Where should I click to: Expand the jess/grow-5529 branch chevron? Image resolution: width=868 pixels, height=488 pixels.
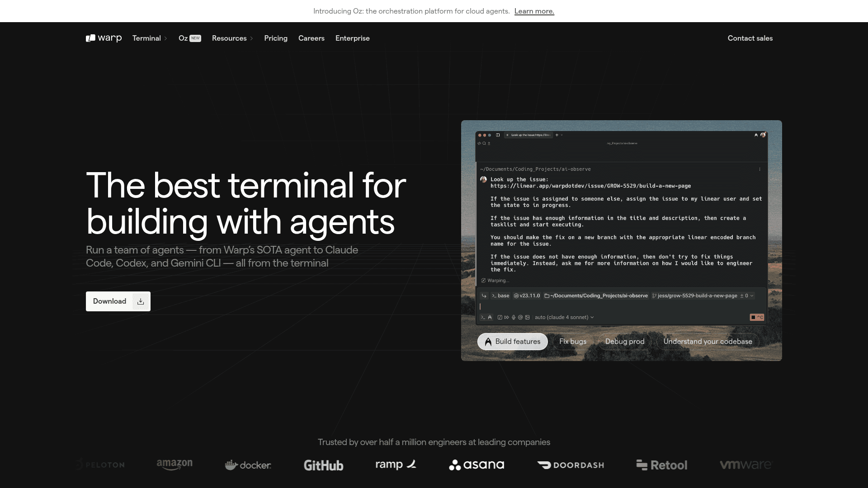click(751, 296)
